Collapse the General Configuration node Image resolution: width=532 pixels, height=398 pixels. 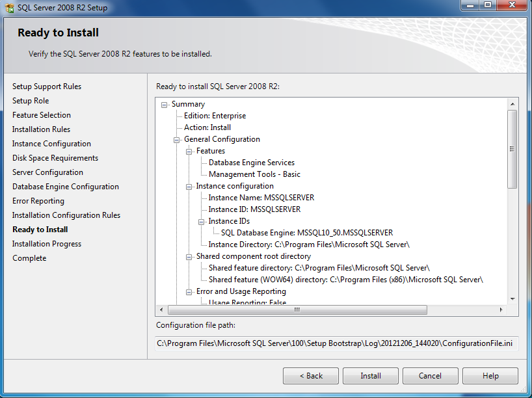click(176, 140)
